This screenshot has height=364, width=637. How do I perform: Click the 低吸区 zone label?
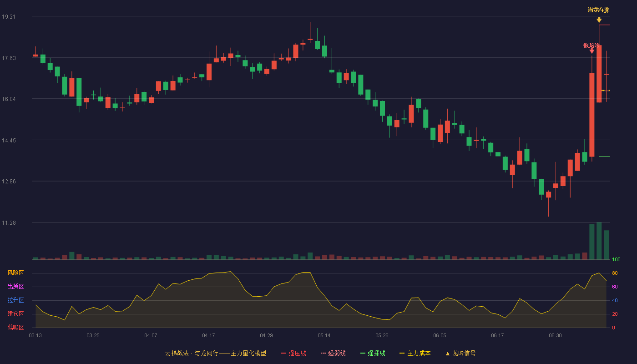(x=15, y=327)
